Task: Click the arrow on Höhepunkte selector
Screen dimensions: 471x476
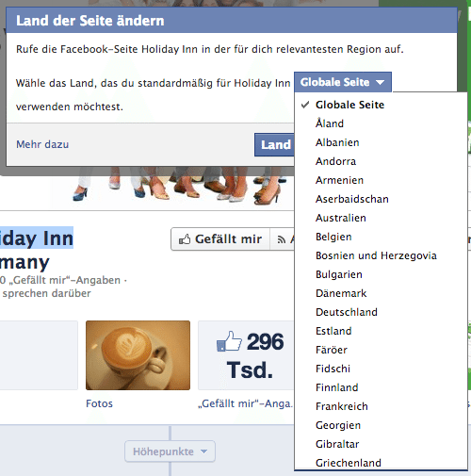Action: click(x=204, y=451)
